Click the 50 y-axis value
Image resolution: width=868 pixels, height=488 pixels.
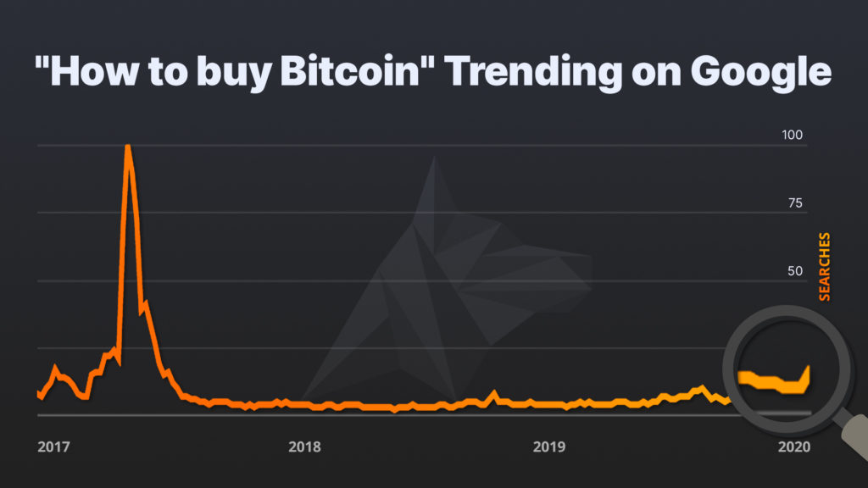pos(795,271)
